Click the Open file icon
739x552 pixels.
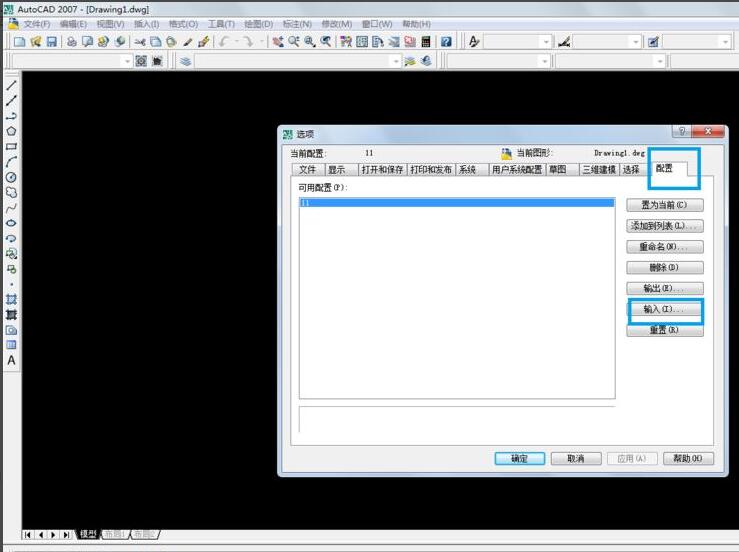point(35,42)
